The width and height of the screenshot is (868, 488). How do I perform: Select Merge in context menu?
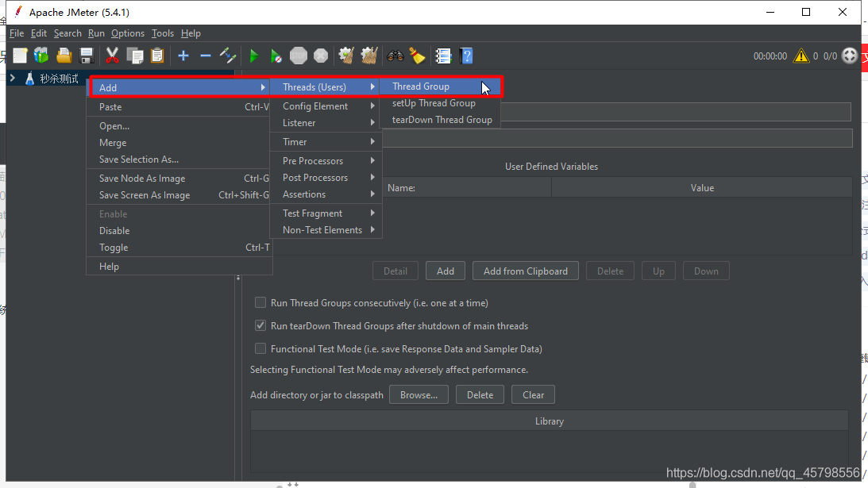click(179, 143)
